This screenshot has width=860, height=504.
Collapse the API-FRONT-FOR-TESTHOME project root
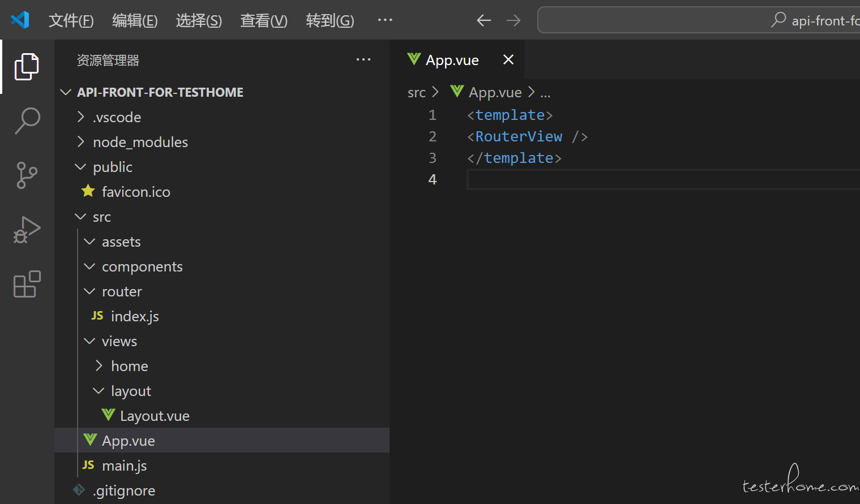(66, 92)
